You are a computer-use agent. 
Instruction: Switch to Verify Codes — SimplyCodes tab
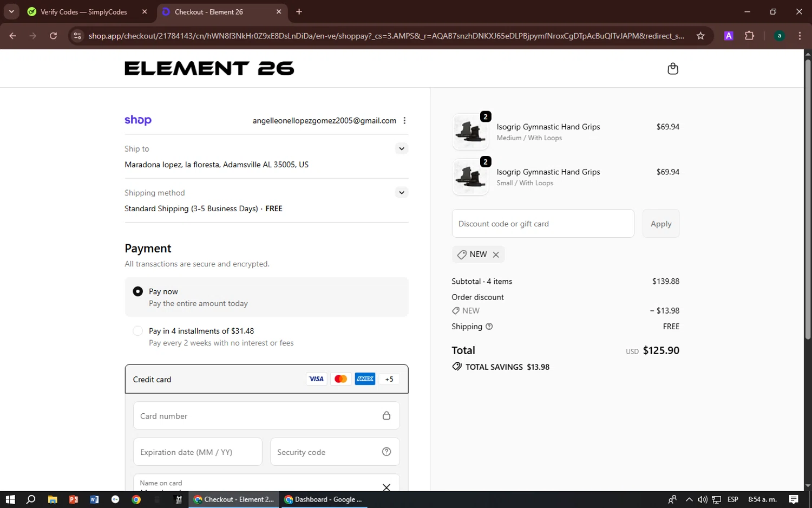[x=84, y=12]
